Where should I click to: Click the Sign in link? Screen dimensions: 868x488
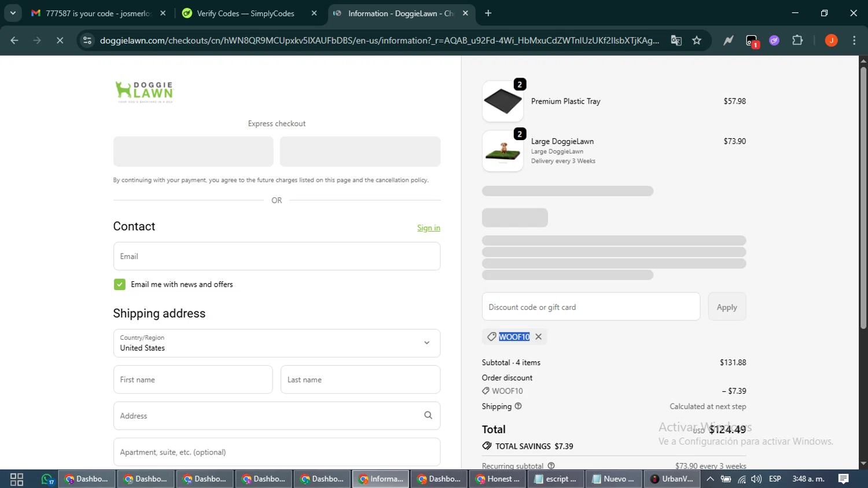tap(429, 228)
